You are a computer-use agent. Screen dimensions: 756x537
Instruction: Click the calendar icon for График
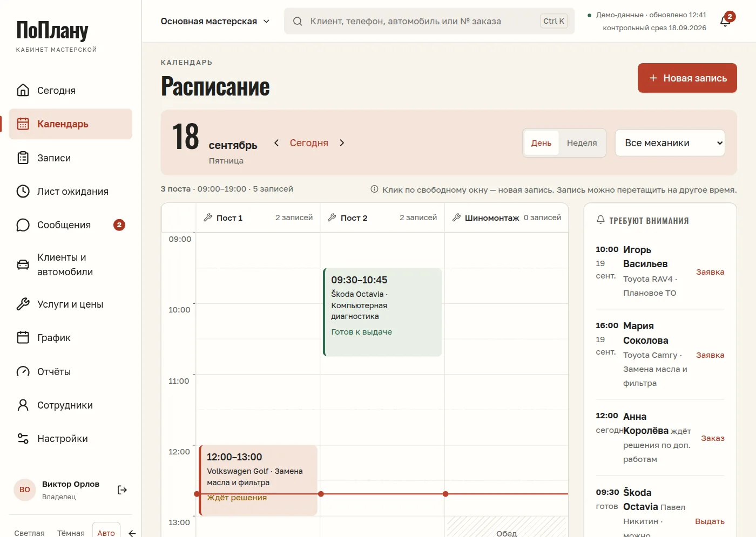(x=23, y=338)
